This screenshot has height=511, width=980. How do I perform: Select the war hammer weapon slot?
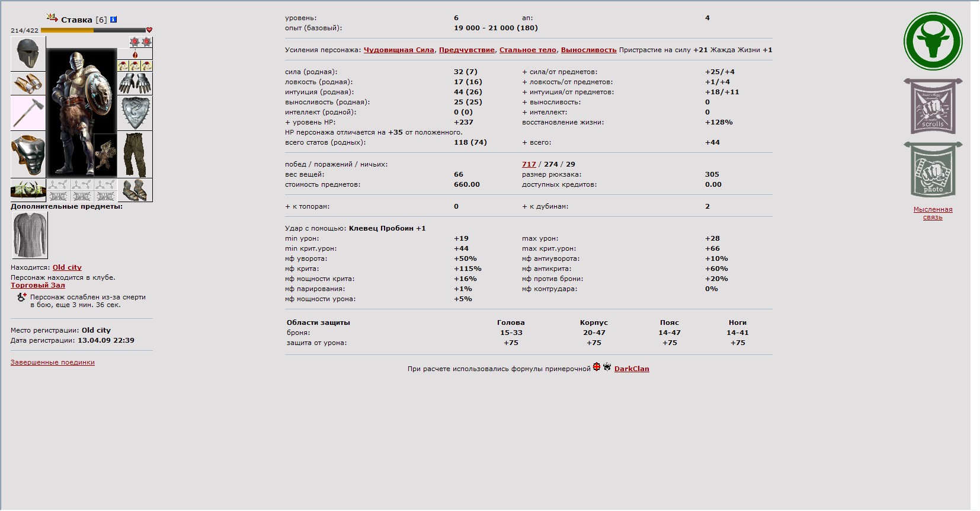coord(28,113)
